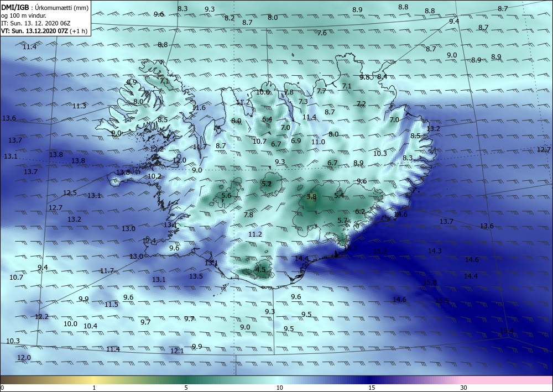
Task: Click the 7.3 value on the map
Action: pos(303,101)
